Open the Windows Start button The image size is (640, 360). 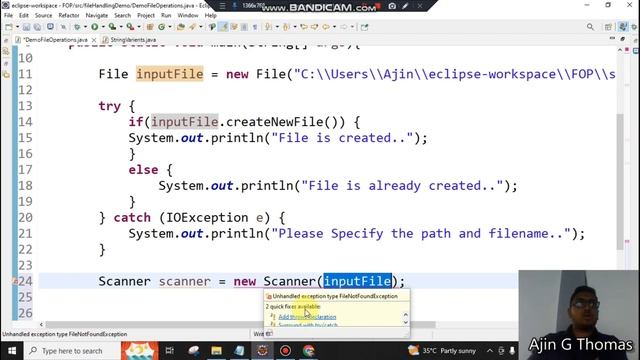click(12, 351)
